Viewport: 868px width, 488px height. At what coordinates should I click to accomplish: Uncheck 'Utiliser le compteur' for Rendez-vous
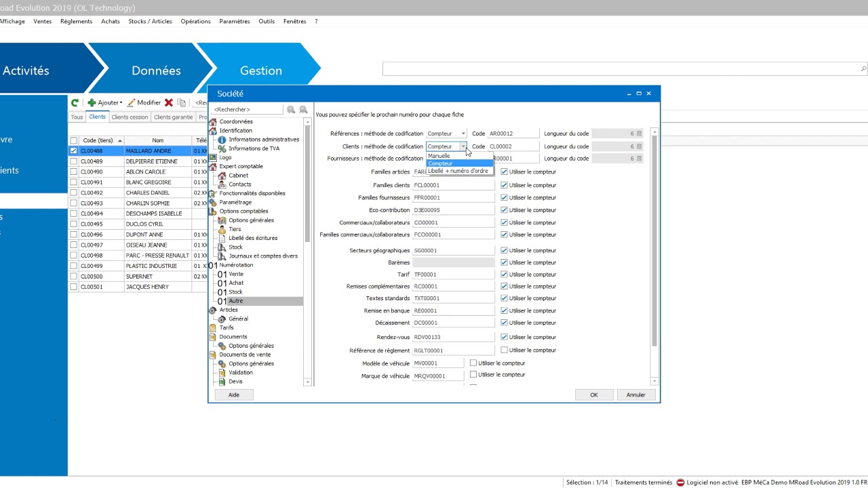504,337
